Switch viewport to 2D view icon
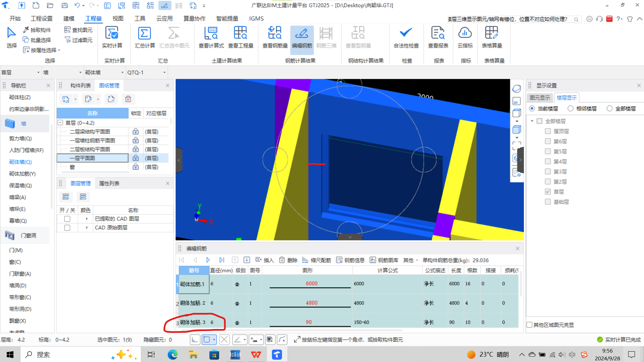 517,101
